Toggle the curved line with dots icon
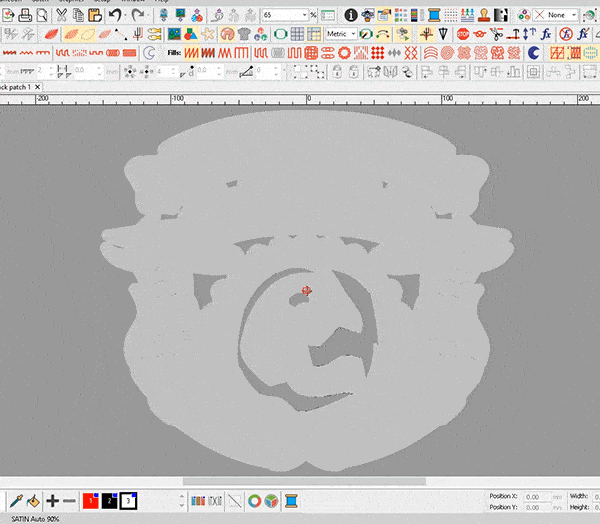The image size is (600, 524). pos(383,34)
